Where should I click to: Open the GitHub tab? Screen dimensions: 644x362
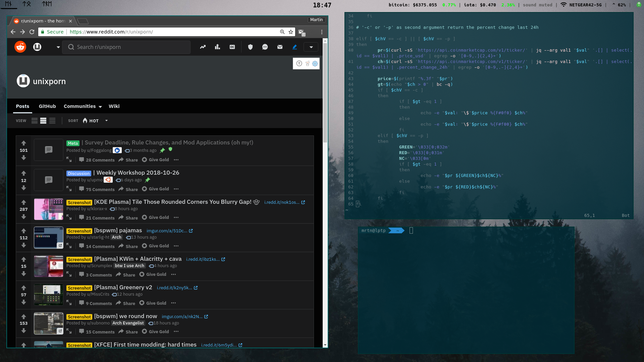47,106
